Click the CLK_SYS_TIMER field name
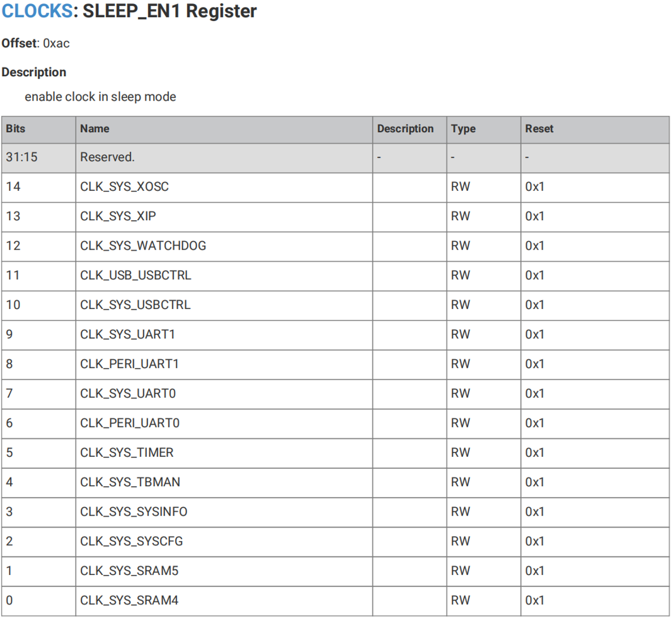 pos(127,453)
